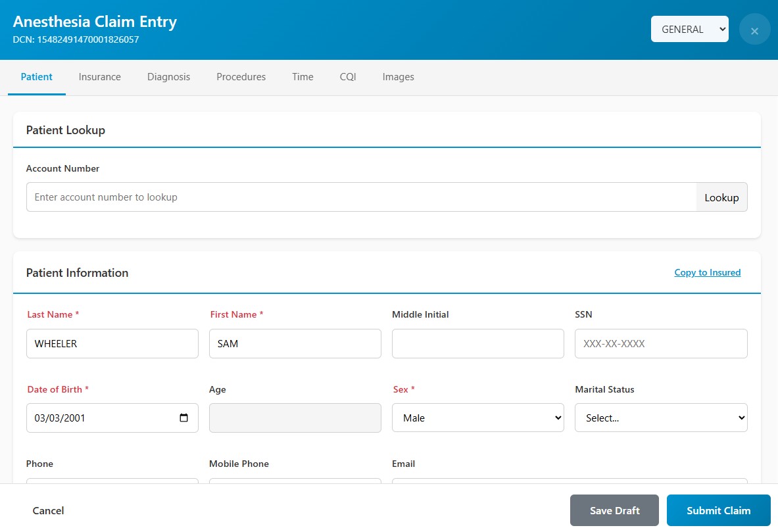Cancel the claim entry
The width and height of the screenshot is (778, 532).
pos(48,510)
